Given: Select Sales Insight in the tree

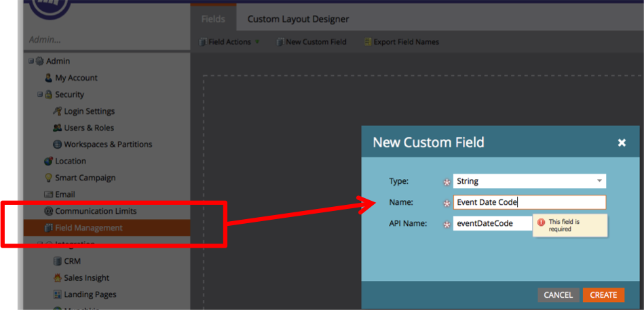Looking at the screenshot, I should click(87, 278).
